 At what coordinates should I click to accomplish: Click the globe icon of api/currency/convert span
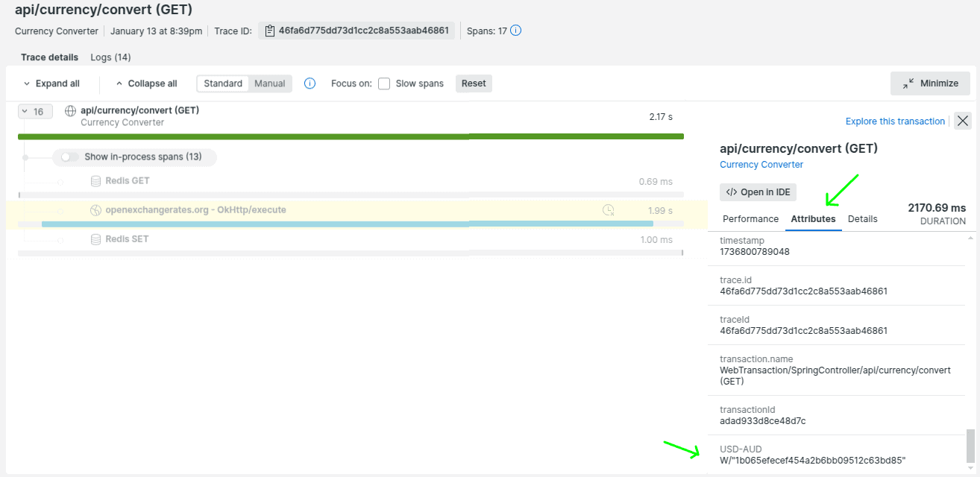[71, 111]
